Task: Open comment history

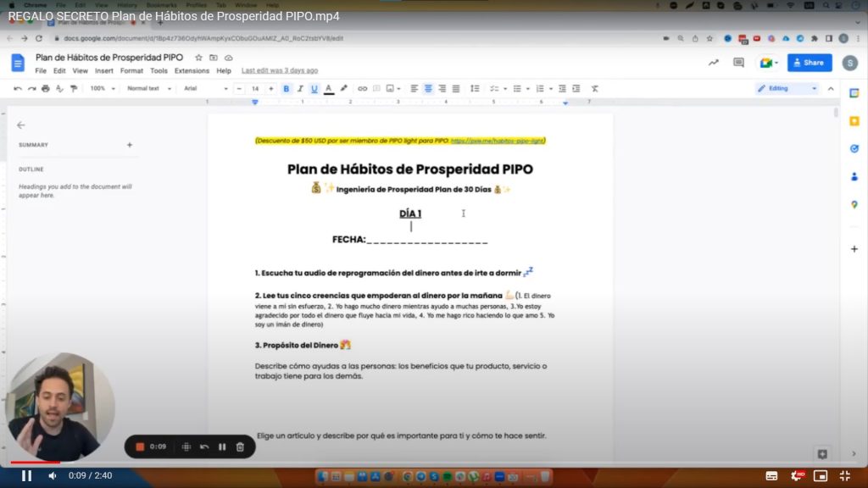Action: tap(738, 63)
